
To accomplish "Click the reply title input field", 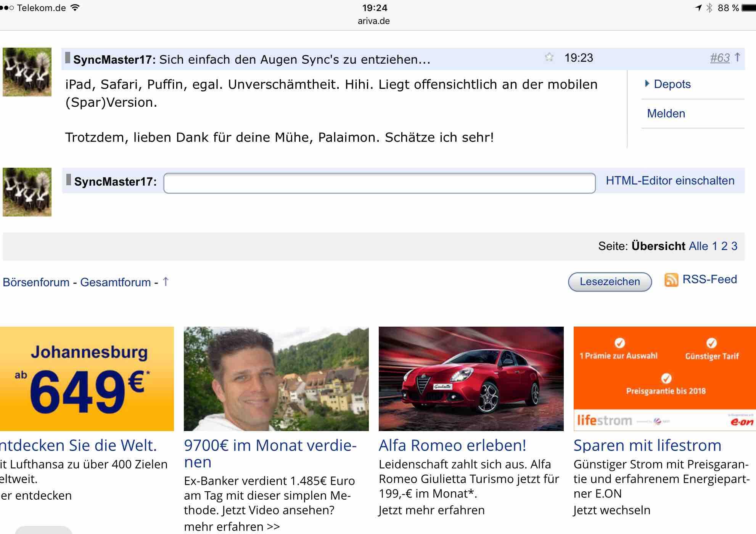I will 379,183.
